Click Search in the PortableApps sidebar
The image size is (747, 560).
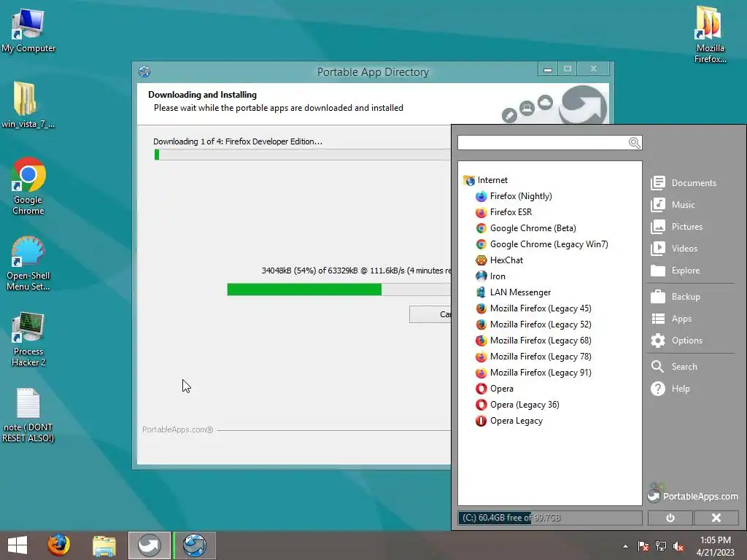(x=673, y=367)
